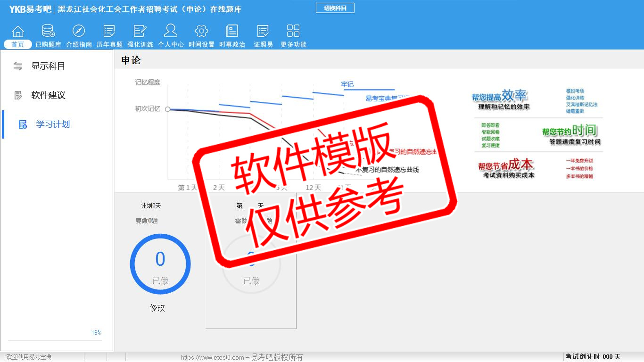Open 时事政治 news icon
The width and height of the screenshot is (644, 362).
coord(232,32)
